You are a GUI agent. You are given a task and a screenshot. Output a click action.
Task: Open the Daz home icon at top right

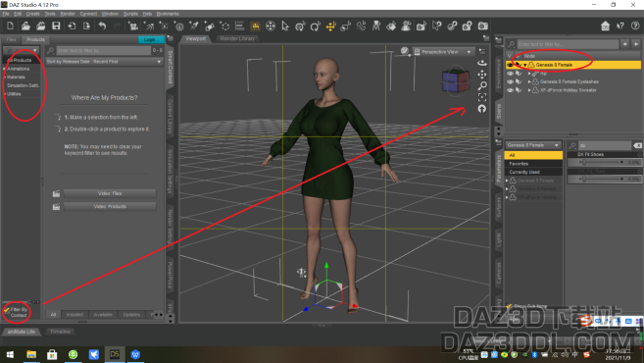tap(605, 26)
